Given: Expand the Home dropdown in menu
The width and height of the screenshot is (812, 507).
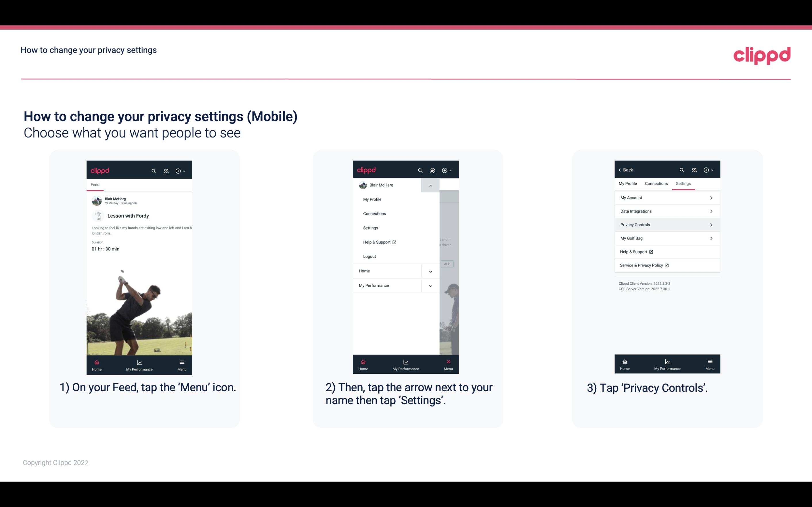Looking at the screenshot, I should (x=430, y=270).
